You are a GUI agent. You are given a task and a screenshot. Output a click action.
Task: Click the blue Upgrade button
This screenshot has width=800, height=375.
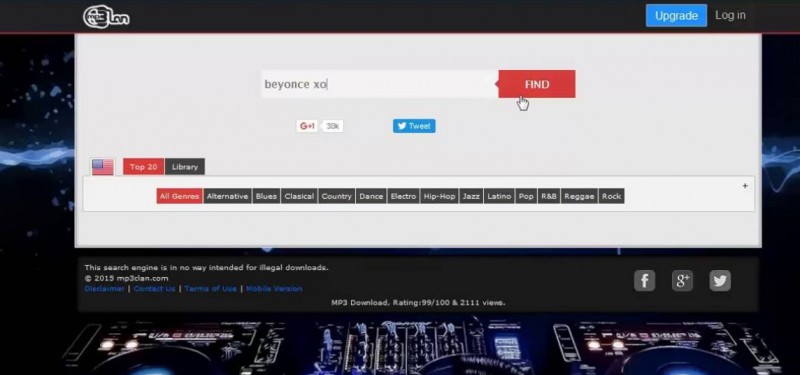click(676, 16)
